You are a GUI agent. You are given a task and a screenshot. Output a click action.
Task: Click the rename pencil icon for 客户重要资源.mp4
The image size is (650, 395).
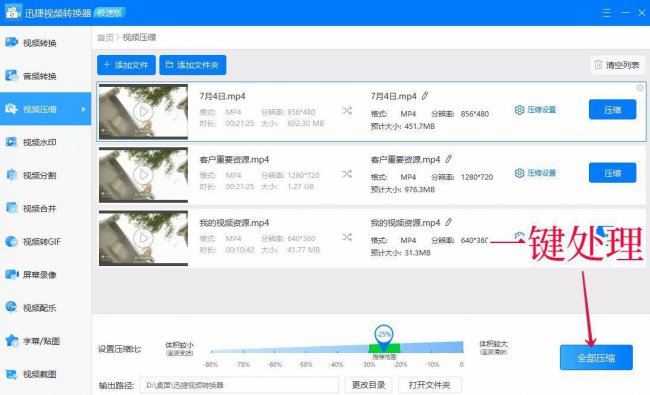(449, 159)
